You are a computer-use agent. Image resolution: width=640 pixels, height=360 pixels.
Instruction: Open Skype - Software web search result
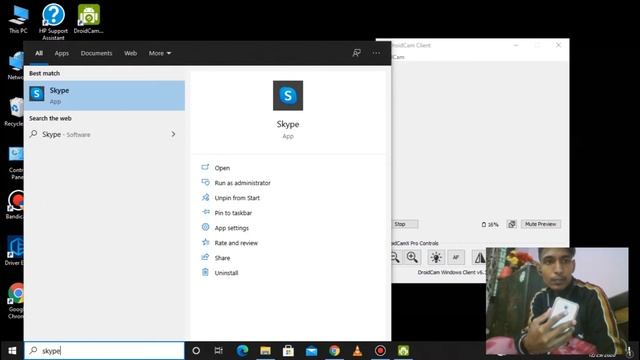[x=104, y=134]
